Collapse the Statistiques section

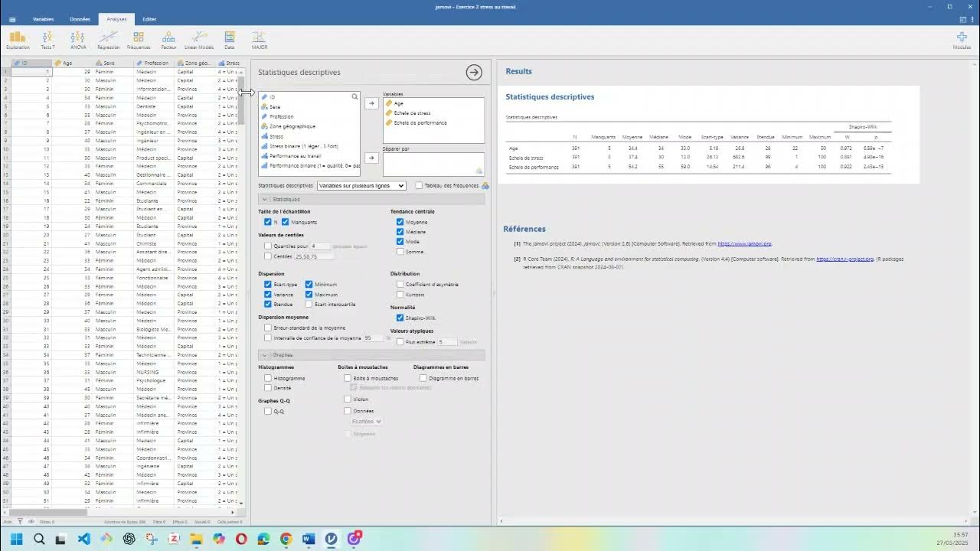(371, 199)
